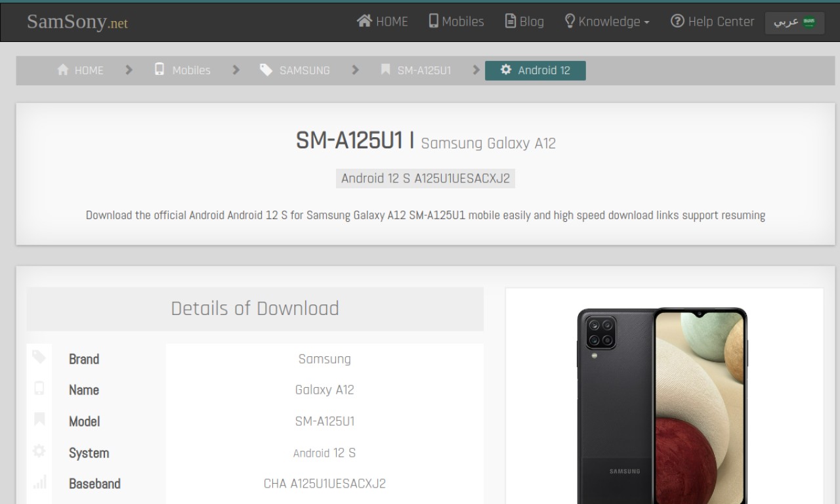Click the 'Android 12 S' system value

324,453
